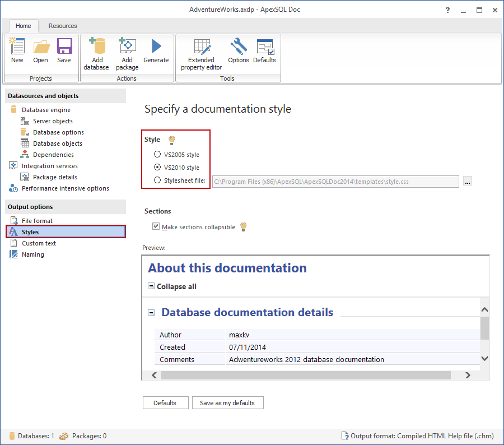Select the VS2005 style radio button
504x445 pixels.
click(x=157, y=155)
